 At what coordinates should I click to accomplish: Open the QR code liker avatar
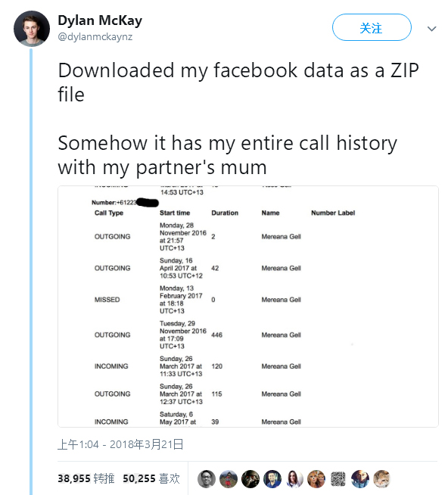coord(338,479)
